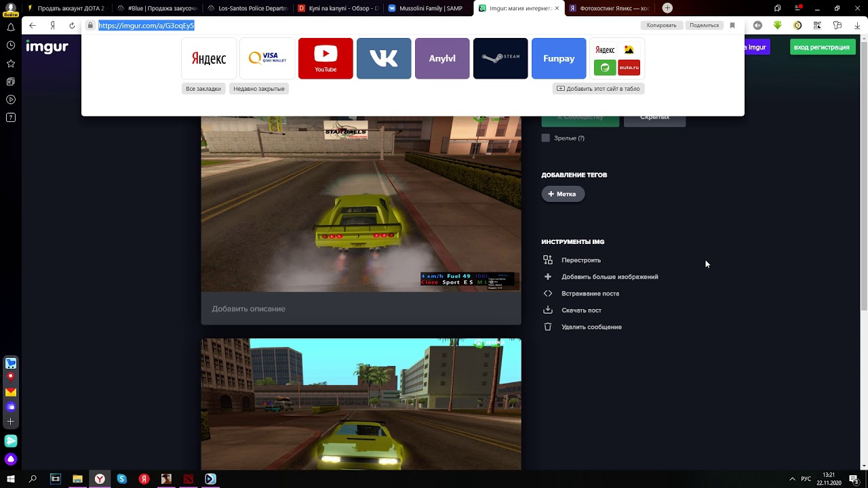Click 'Добавить этот сайт в табло'
The height and width of the screenshot is (488, 868).
click(598, 89)
